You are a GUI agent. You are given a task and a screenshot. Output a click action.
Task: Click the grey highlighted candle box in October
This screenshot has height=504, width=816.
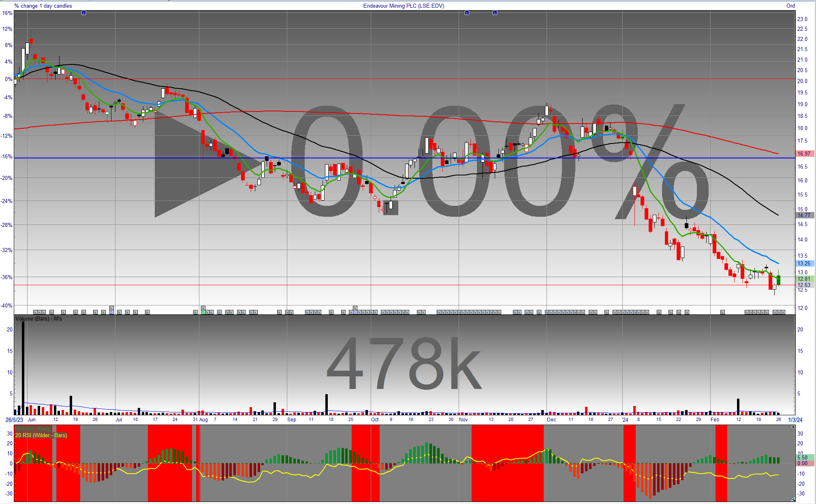pos(391,207)
